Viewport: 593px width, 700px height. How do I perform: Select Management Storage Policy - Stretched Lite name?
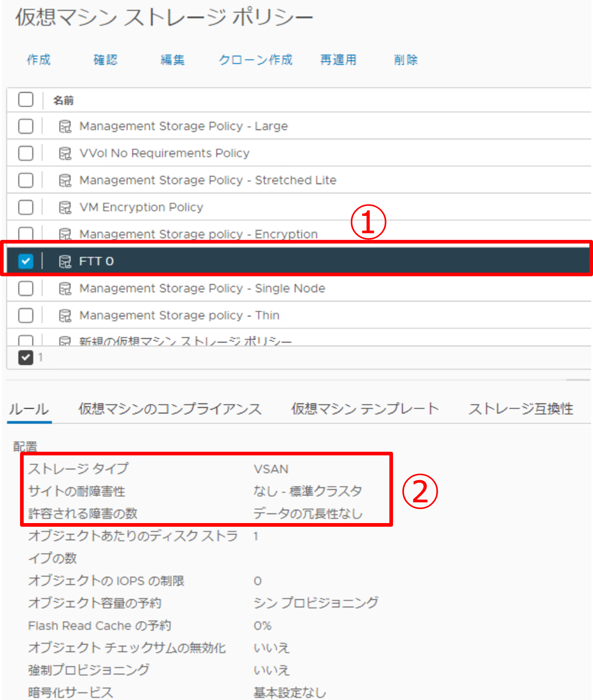[x=208, y=180]
